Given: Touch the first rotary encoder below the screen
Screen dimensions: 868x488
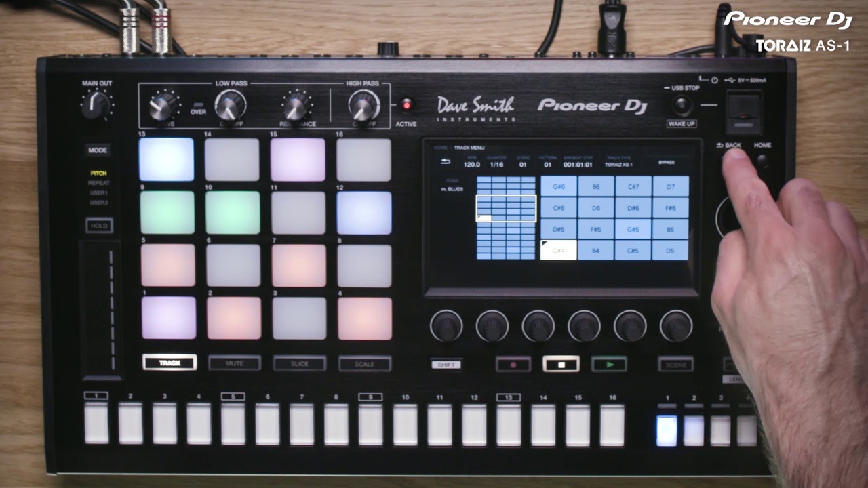Looking at the screenshot, I should [x=446, y=326].
